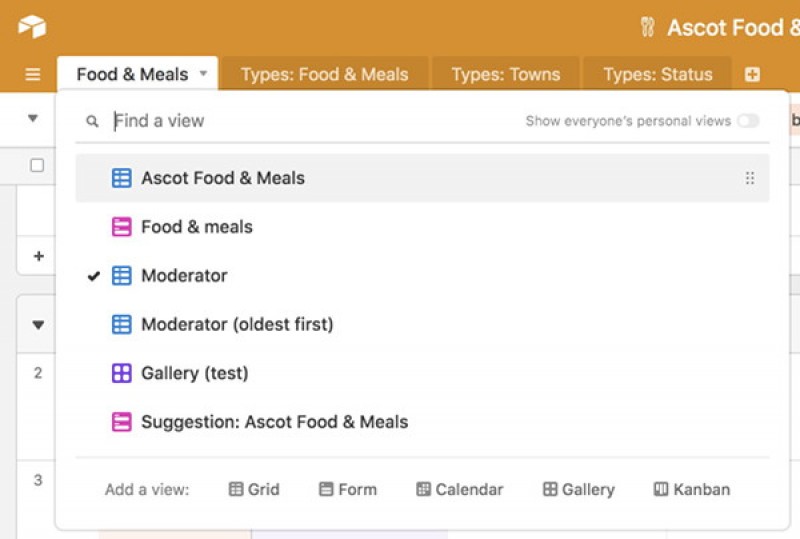
Task: Click the search magnifier icon
Action: 93,122
